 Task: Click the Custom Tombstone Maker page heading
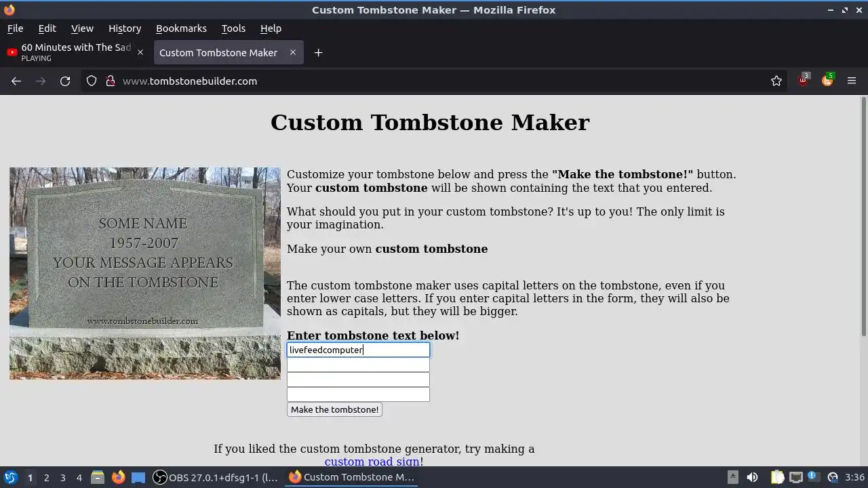tap(430, 123)
